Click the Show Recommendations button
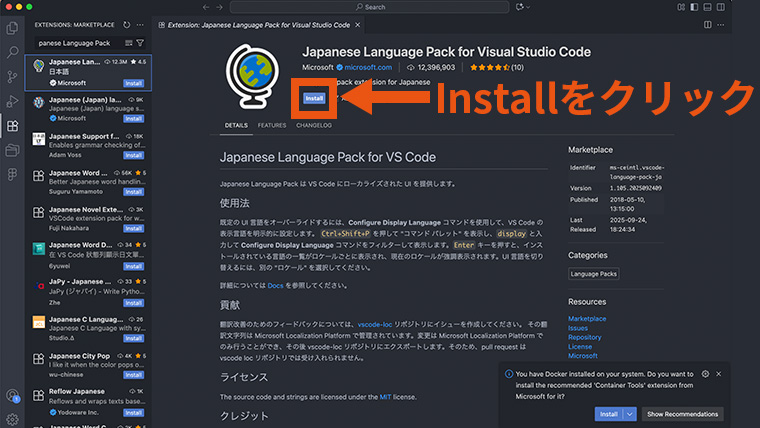Image resolution: width=760 pixels, height=428 pixels. click(x=683, y=414)
